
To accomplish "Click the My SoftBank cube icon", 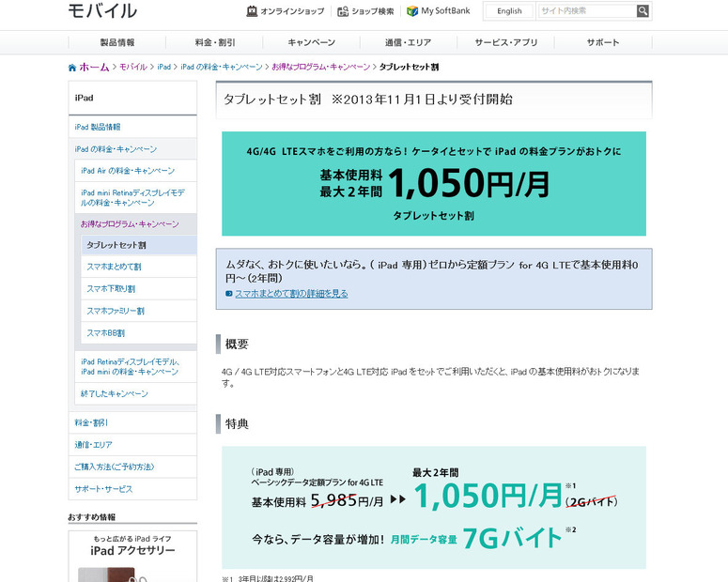I will click(x=411, y=11).
